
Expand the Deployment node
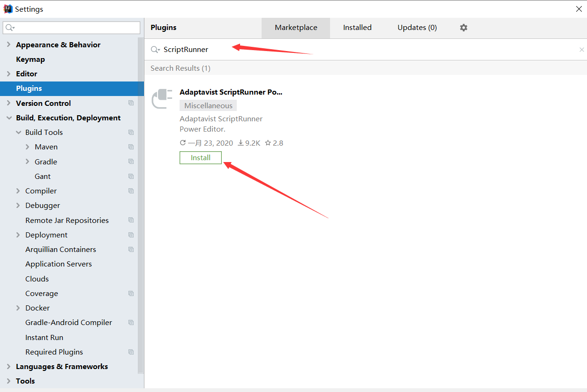[x=18, y=235]
